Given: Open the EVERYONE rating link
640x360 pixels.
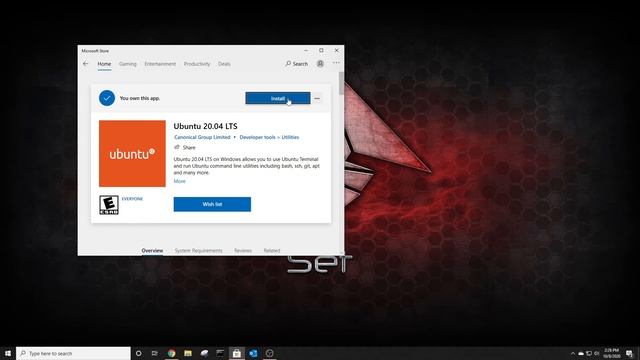Looking at the screenshot, I should 132,199.
